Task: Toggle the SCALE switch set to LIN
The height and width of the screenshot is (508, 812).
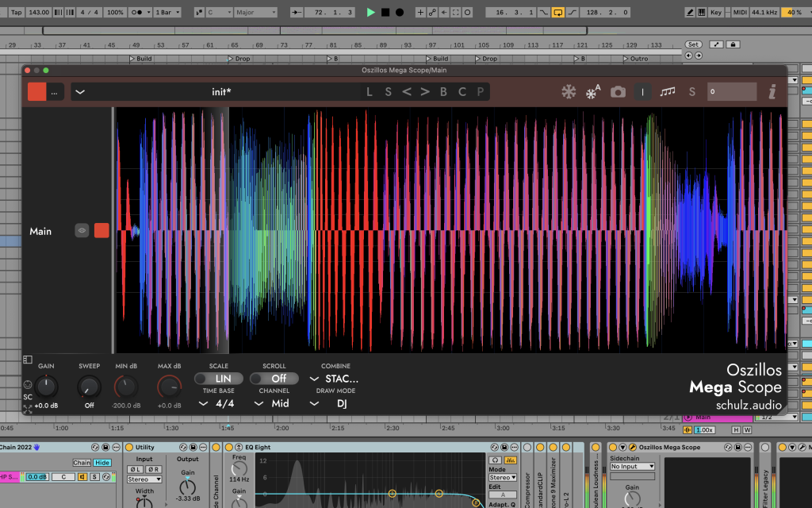Action: point(219,379)
